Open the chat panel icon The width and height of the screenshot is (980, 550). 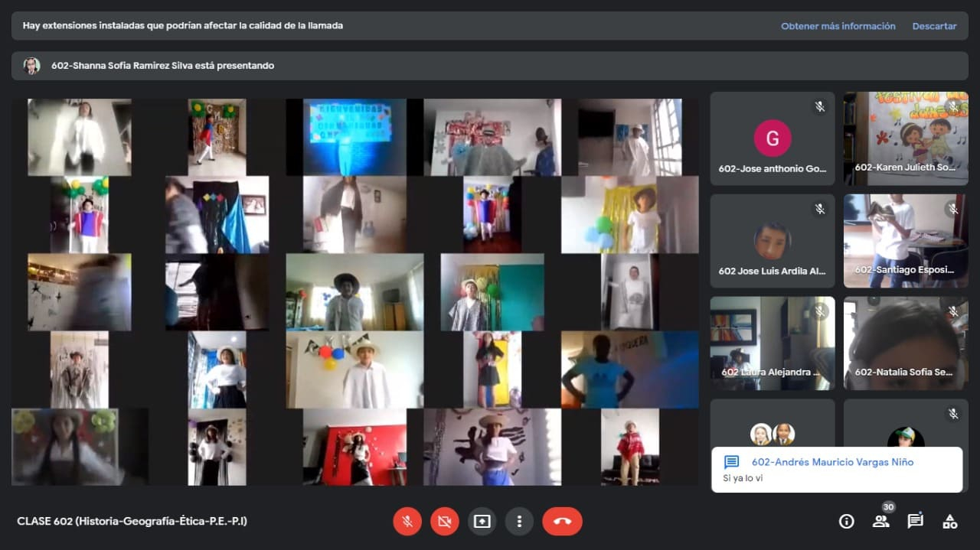click(915, 522)
